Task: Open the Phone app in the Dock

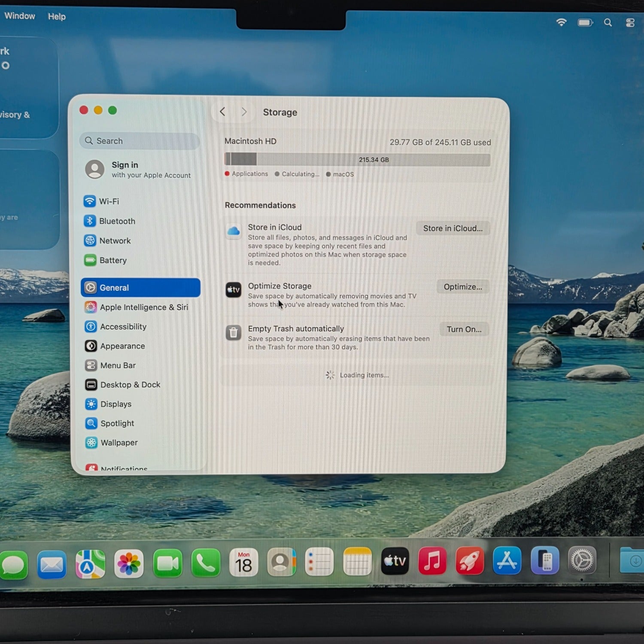Action: pyautogui.click(x=206, y=562)
